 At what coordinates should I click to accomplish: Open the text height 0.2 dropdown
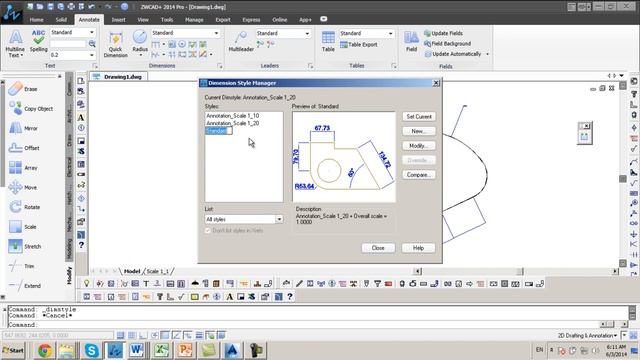coord(92,55)
